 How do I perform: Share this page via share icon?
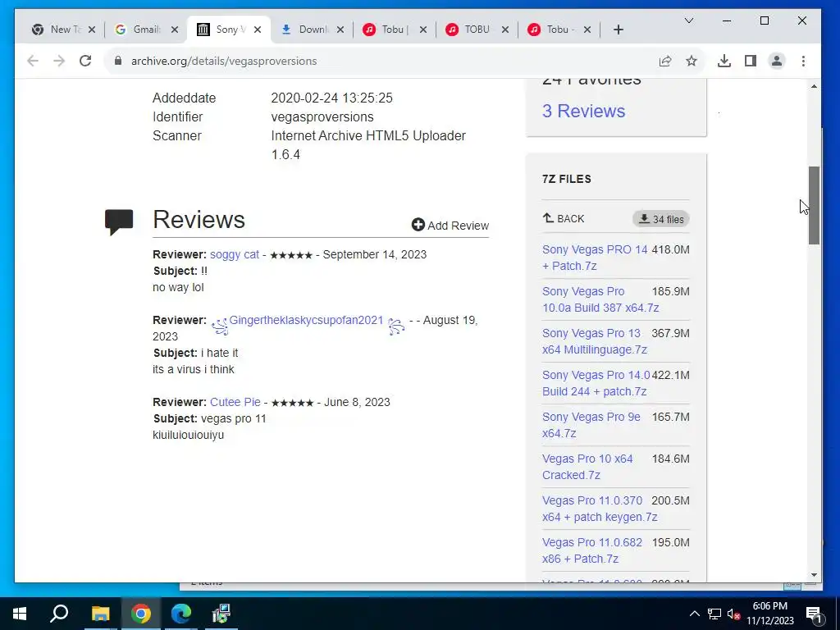click(665, 61)
